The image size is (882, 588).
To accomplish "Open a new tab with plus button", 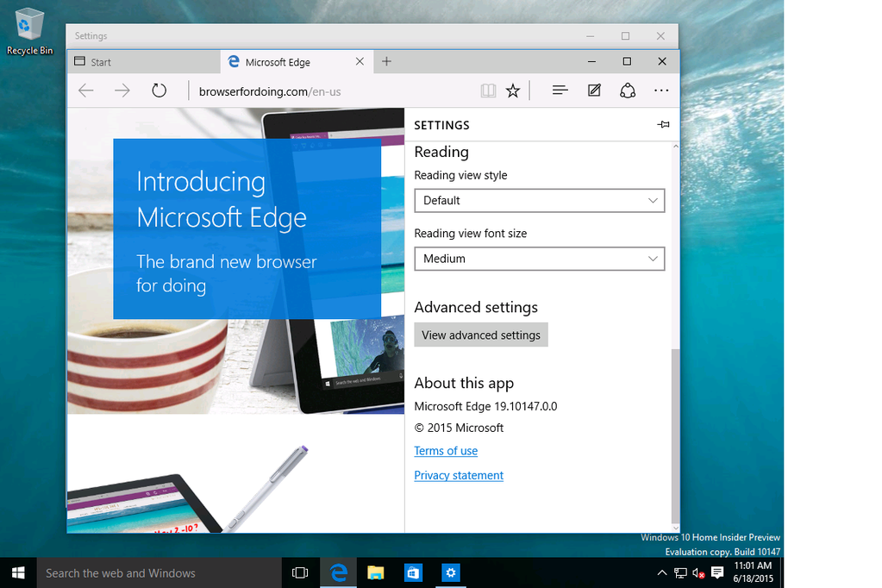I will 386,61.
